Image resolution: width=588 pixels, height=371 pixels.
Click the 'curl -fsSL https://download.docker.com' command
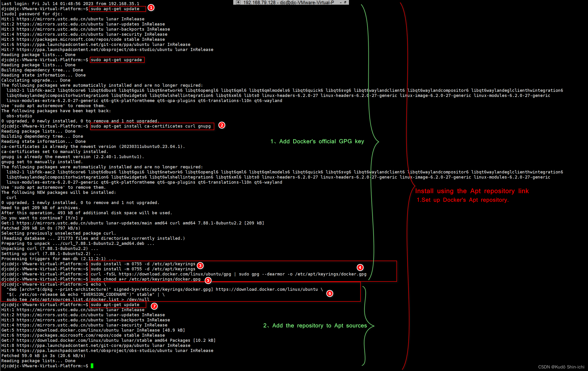pyautogui.click(x=229, y=274)
